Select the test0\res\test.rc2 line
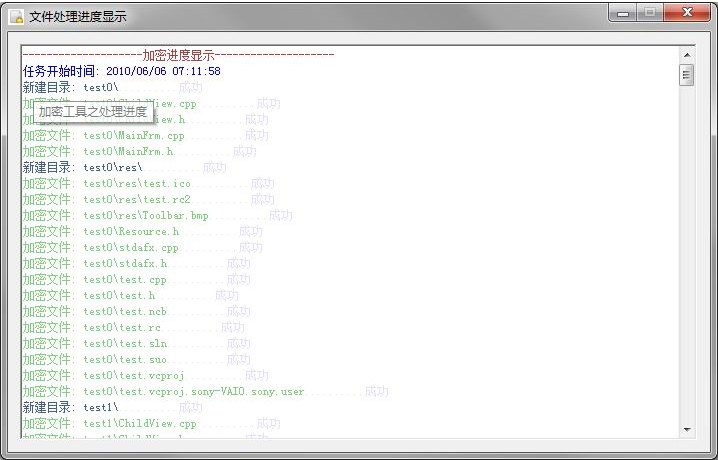 pos(149,200)
